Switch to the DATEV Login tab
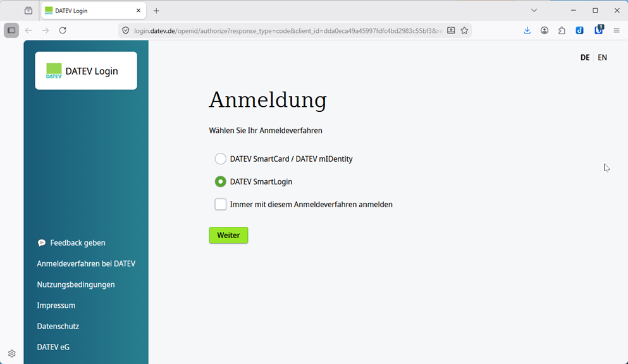The image size is (628, 364). [94, 11]
